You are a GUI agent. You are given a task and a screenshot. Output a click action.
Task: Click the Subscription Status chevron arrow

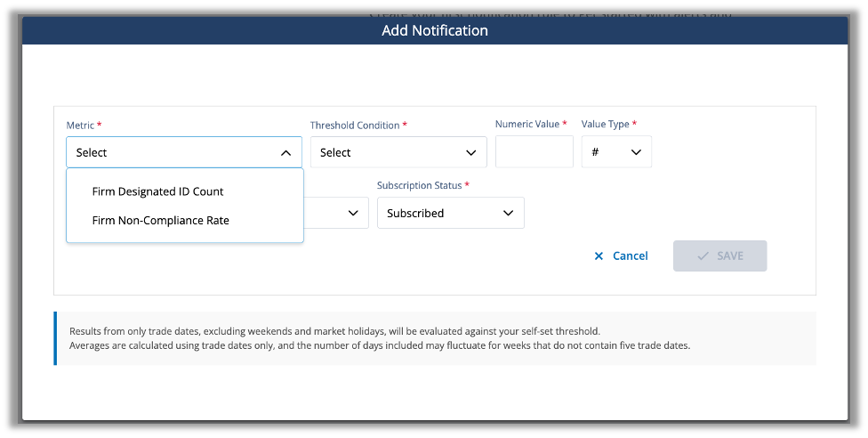[509, 214]
